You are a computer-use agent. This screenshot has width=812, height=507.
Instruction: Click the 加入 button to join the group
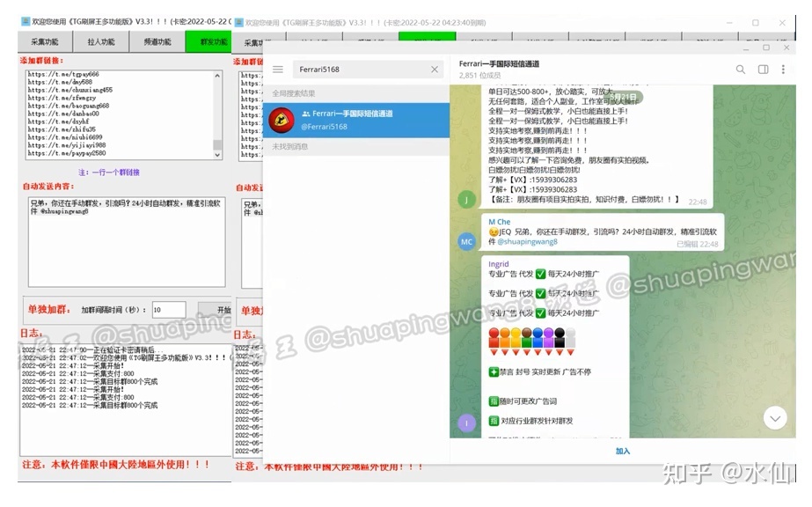623,451
